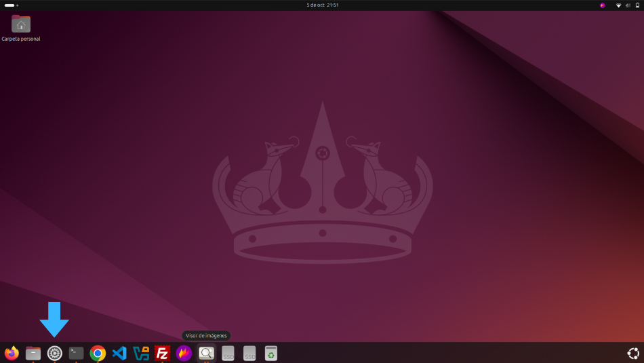Open the first SSD drive in dock
Screen dimensions: 644x363
(x=228, y=353)
